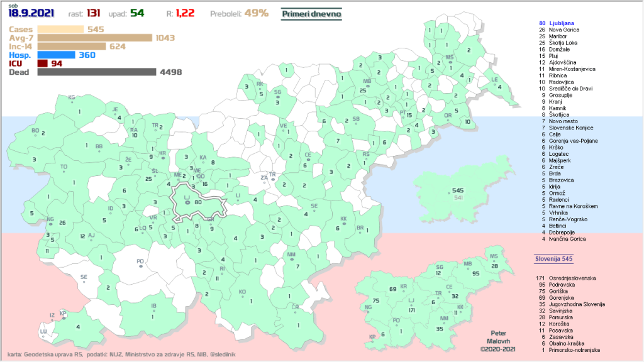
Task: Click the Ljubljana LJ marker showing 80
Action: tap(187, 202)
